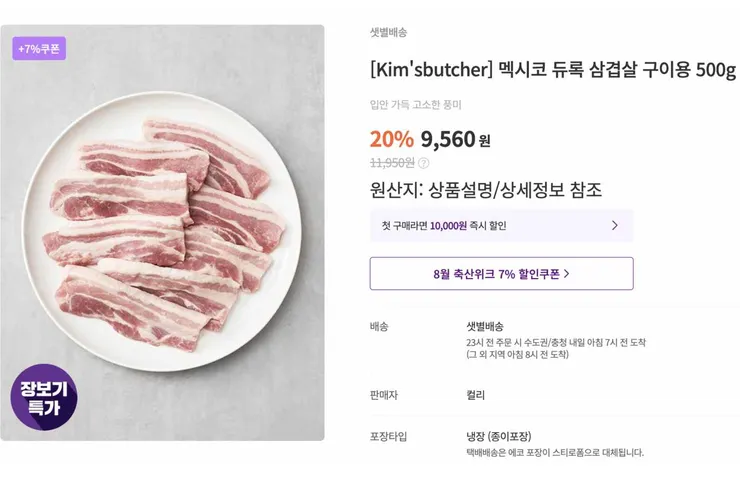
Task: Click the Kim'sbutcher 멕시코 듀록 삼겹살 title
Action: click(x=552, y=70)
